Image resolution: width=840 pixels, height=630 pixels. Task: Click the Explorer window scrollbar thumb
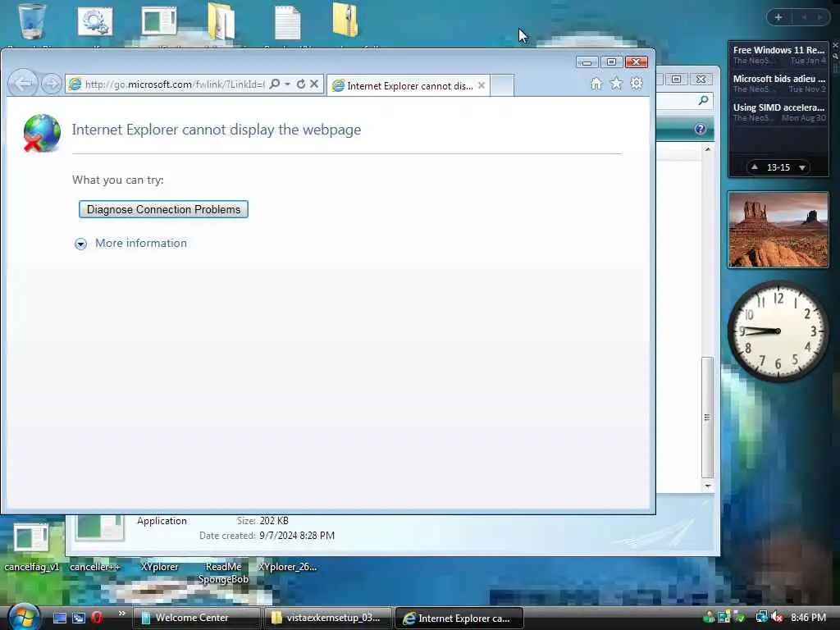tap(707, 417)
